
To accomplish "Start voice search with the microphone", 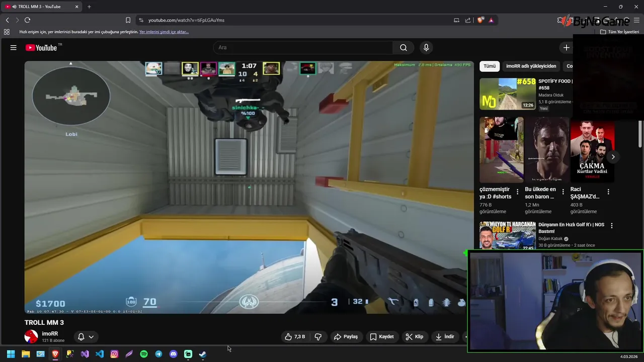I will [426, 48].
